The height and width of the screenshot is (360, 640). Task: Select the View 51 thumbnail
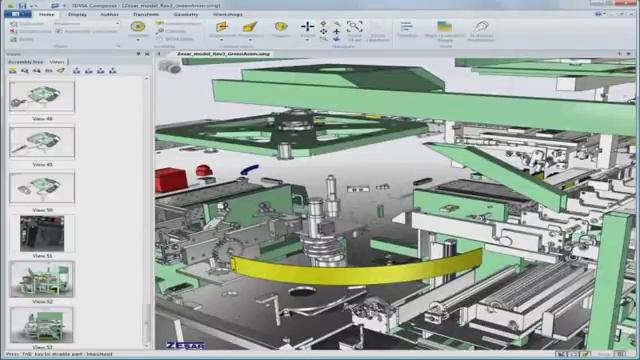click(42, 234)
